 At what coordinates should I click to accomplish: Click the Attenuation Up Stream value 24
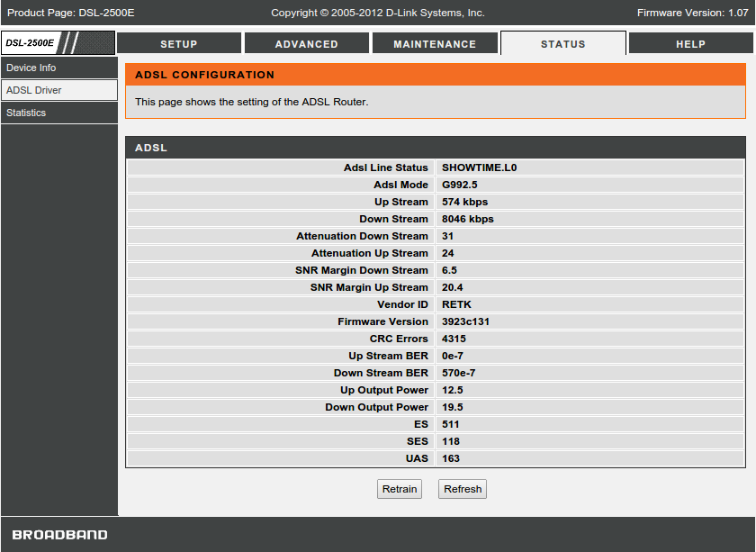click(x=448, y=253)
